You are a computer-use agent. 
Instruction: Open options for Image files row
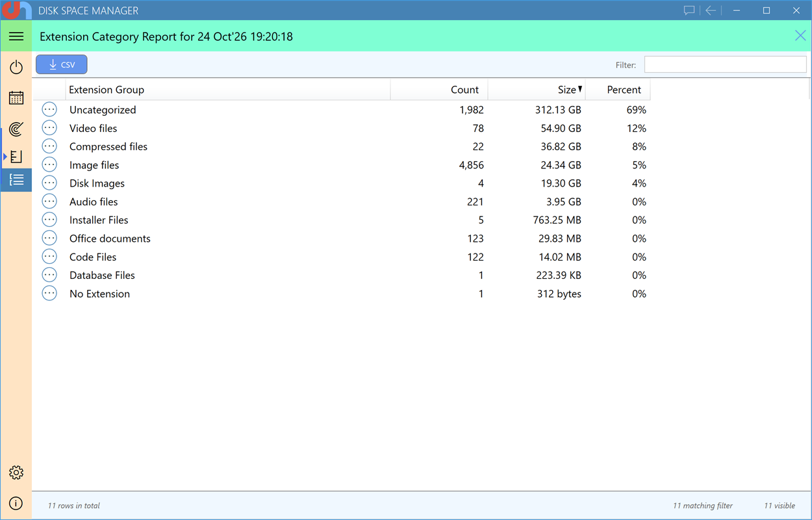pyautogui.click(x=49, y=165)
